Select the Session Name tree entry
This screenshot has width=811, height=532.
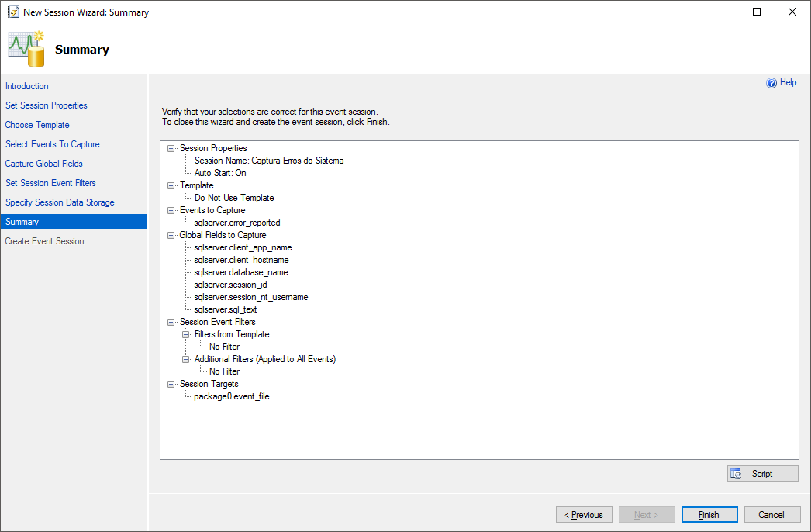point(269,161)
